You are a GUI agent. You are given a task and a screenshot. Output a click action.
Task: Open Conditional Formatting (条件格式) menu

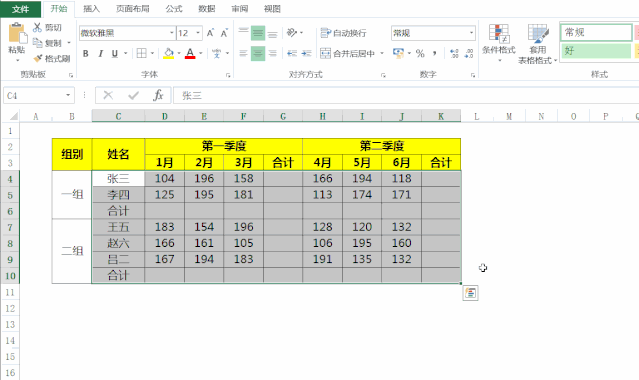[499, 43]
